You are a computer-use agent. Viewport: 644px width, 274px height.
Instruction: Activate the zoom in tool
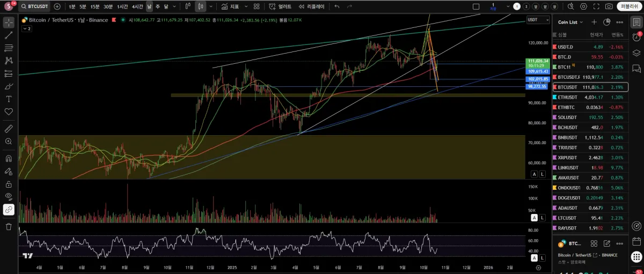click(9, 142)
